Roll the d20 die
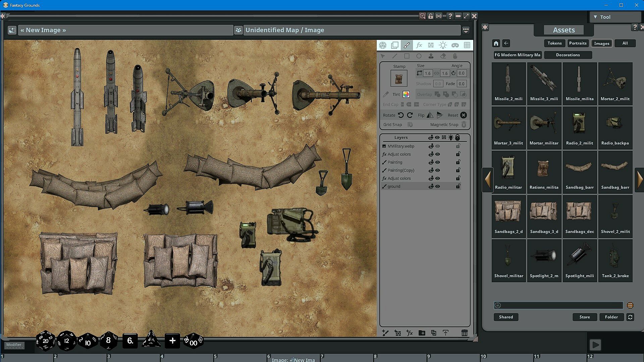644x362 pixels. pyautogui.click(x=45, y=341)
